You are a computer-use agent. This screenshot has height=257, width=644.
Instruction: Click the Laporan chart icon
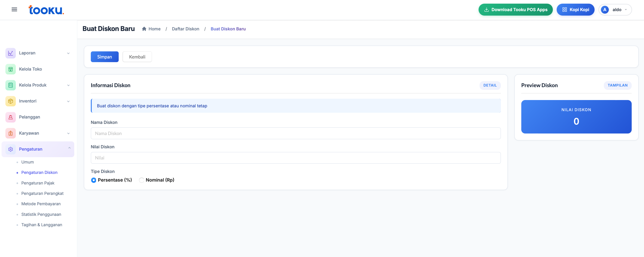pos(11,53)
